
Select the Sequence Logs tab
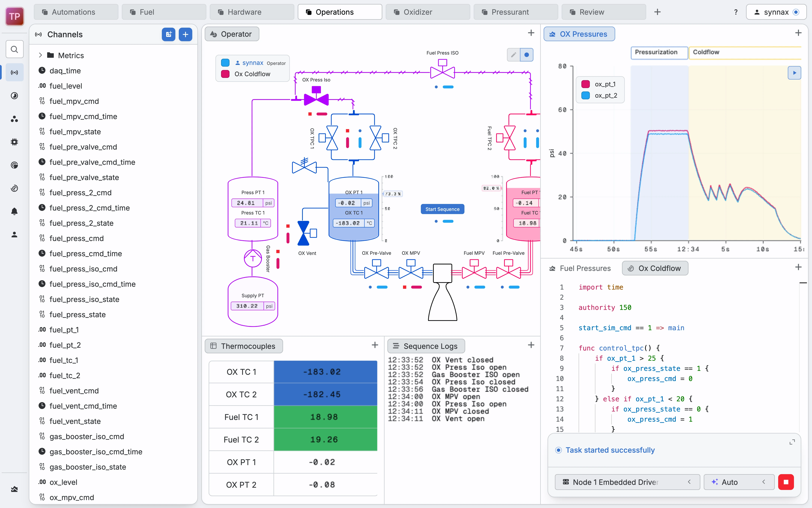click(426, 346)
